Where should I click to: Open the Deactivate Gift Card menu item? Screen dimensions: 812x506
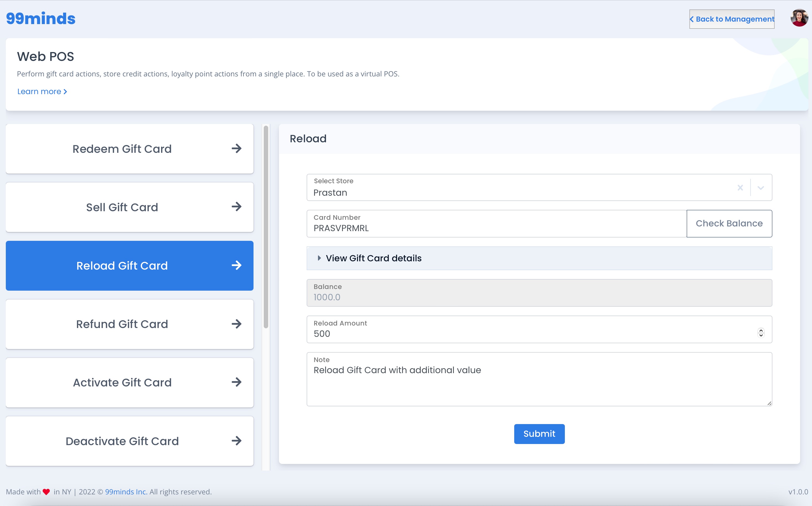130,441
